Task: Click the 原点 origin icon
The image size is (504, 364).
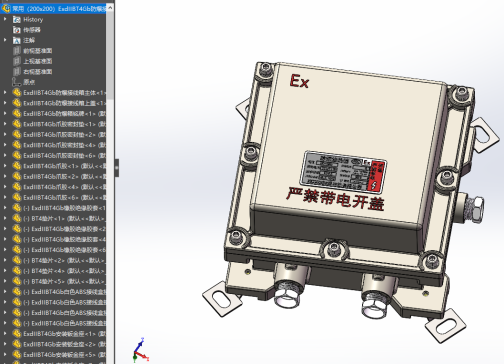Action: point(17,82)
